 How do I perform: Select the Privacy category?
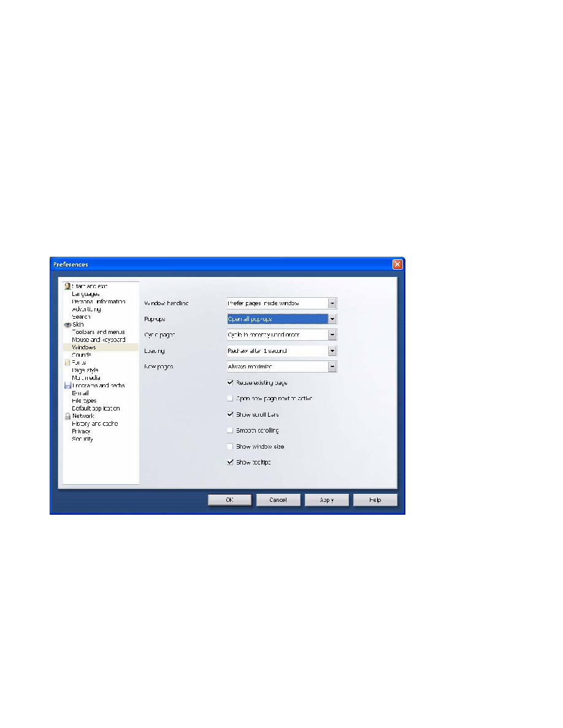click(x=81, y=431)
